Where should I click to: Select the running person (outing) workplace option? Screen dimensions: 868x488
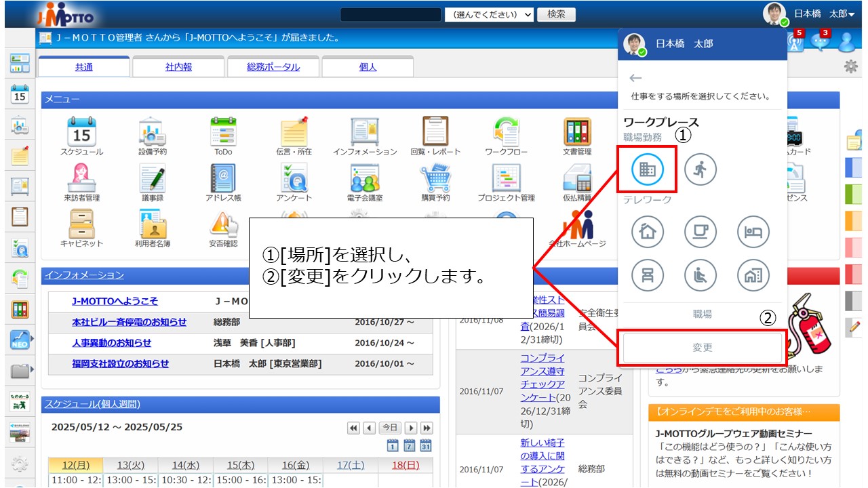[x=701, y=169]
